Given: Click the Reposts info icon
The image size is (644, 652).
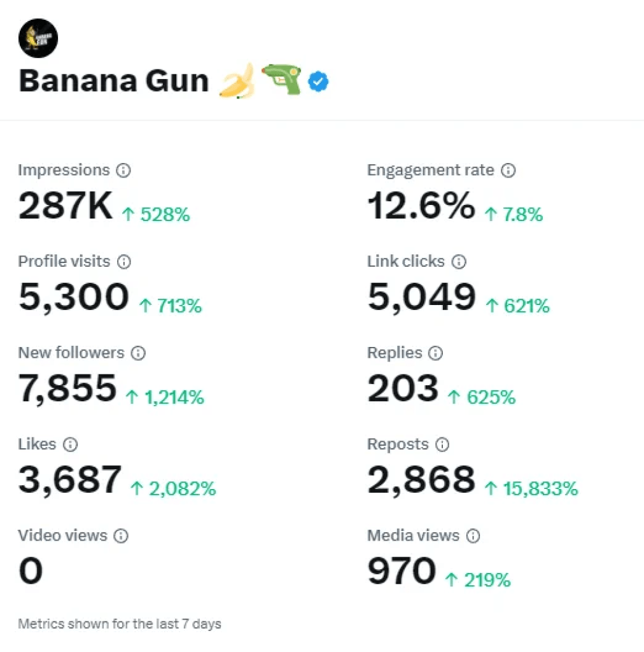Looking at the screenshot, I should [442, 444].
